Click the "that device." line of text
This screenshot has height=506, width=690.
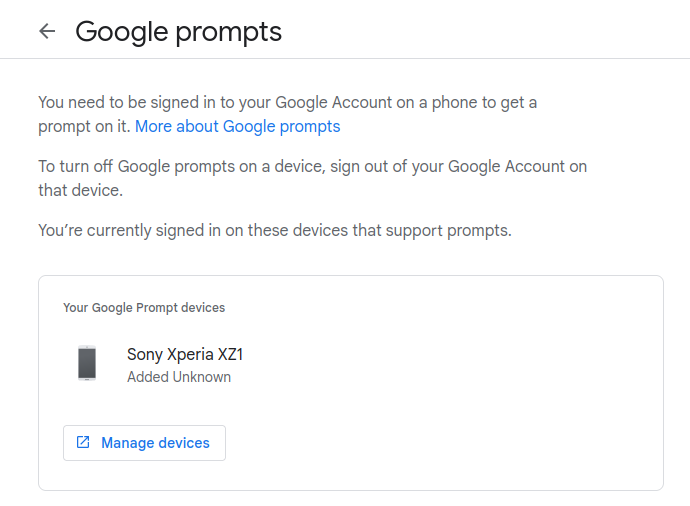81,191
